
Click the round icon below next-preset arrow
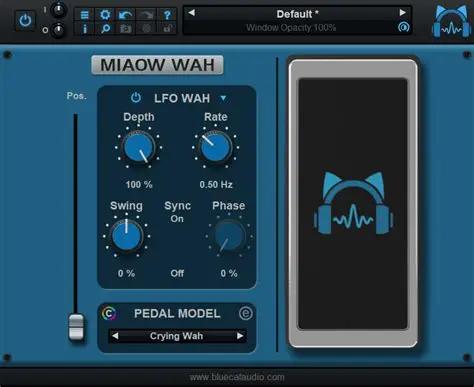(x=403, y=27)
